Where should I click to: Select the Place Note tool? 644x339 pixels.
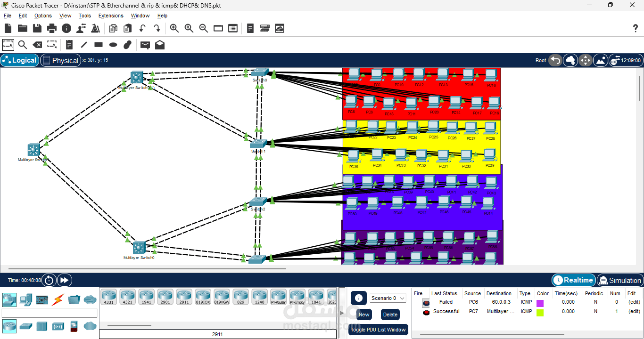coord(69,44)
